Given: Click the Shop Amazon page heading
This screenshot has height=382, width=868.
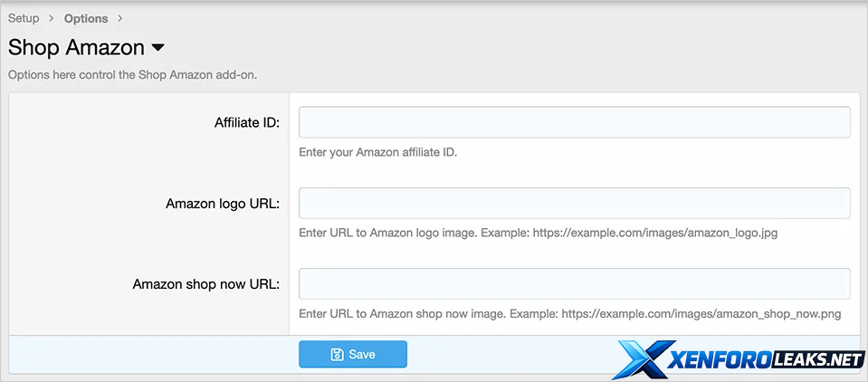Looking at the screenshot, I should click(76, 47).
